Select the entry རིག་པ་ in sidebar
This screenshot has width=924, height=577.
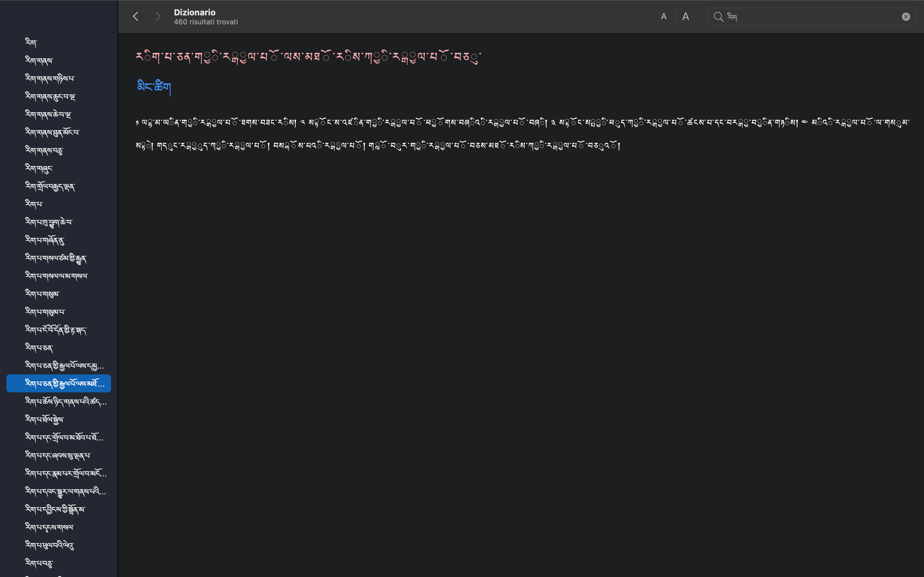pyautogui.click(x=34, y=204)
